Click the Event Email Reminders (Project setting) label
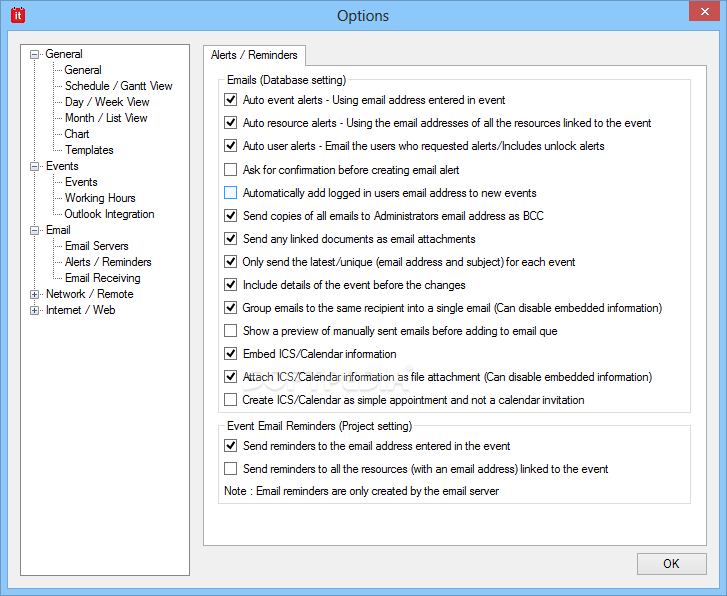Screen dimensions: 727x596 coord(319,426)
